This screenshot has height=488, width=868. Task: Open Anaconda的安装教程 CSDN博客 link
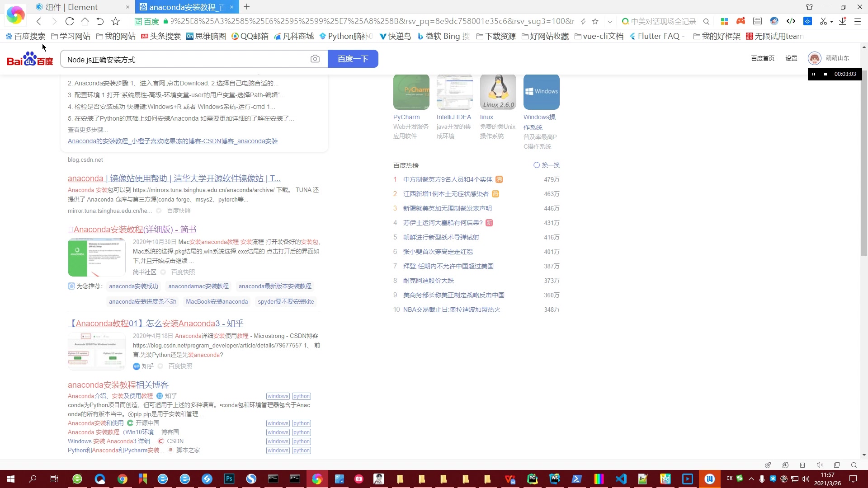pyautogui.click(x=173, y=141)
